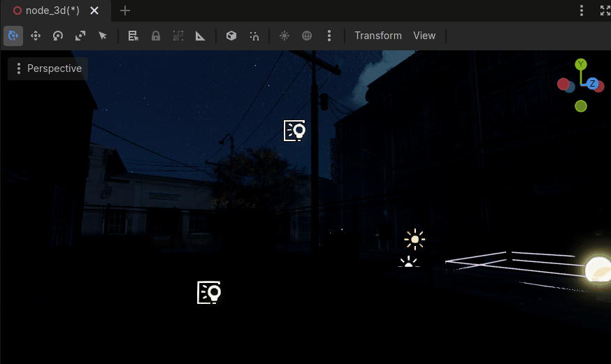Lock the selected node

[x=155, y=36]
